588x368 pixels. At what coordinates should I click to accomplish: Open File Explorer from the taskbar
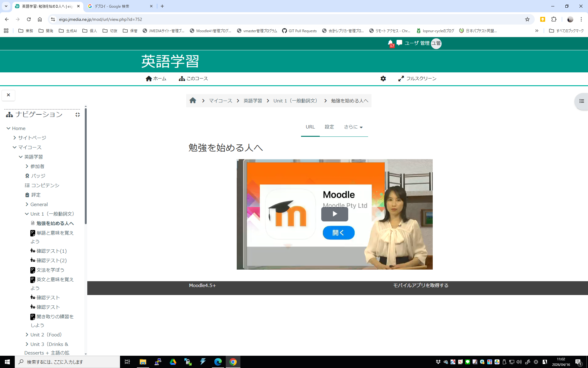(143, 362)
